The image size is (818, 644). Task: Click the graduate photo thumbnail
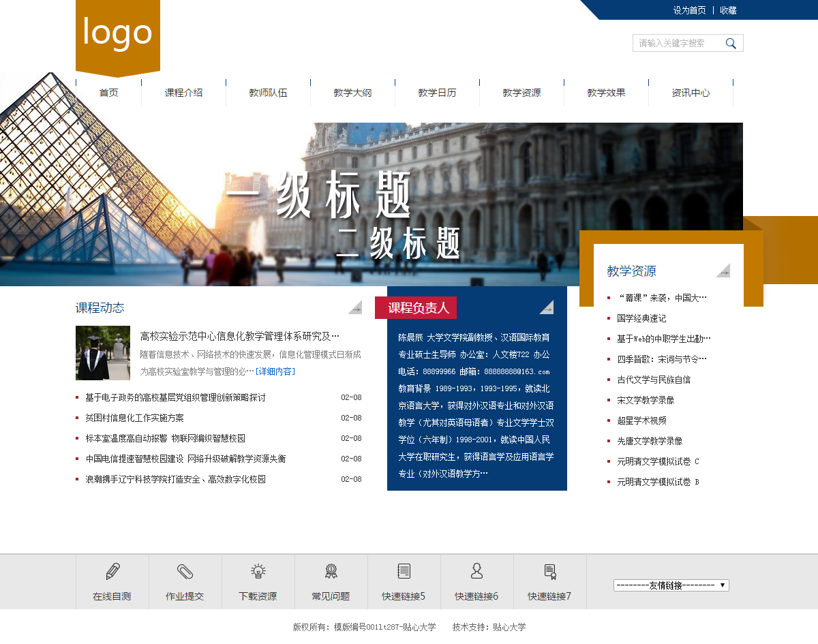[103, 353]
